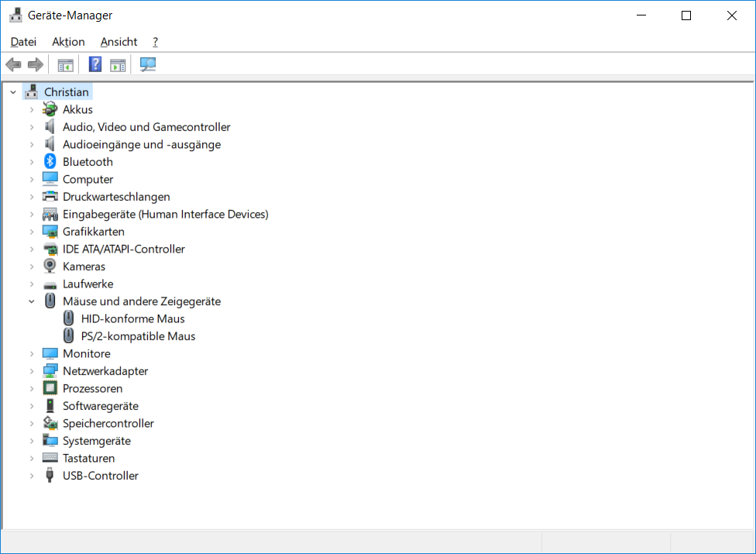Click the Softwaregeräte icon
Viewport: 756px width, 554px height.
pyautogui.click(x=50, y=405)
